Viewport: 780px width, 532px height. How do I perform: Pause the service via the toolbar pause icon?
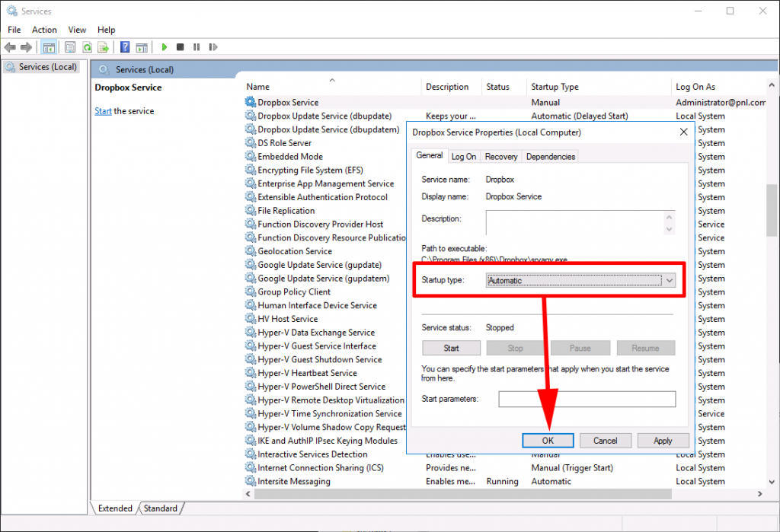[x=197, y=47]
